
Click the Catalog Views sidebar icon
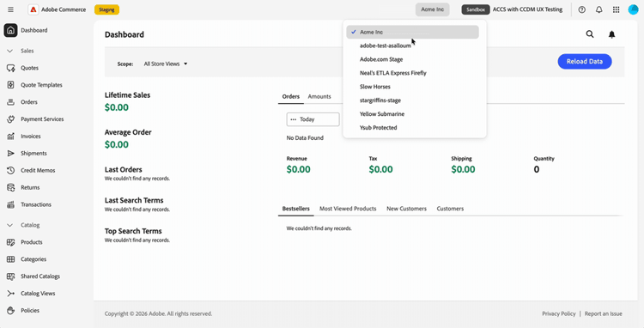click(10, 294)
